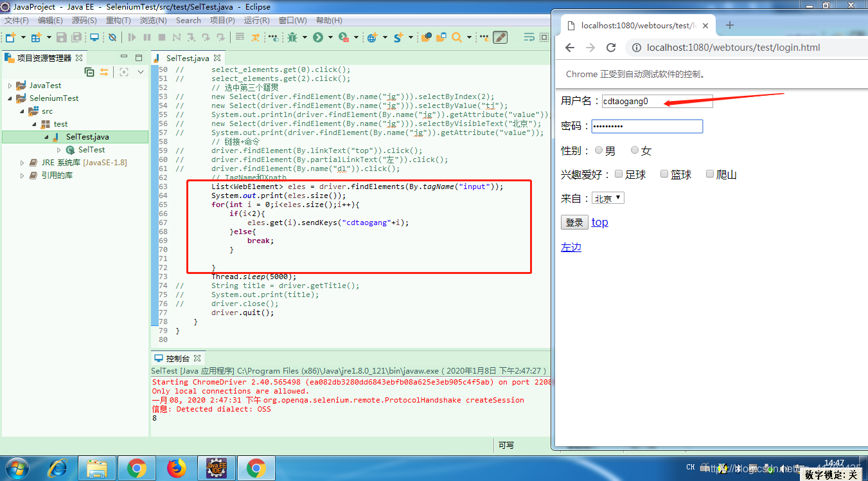The height and width of the screenshot is (481, 868).
Task: Click the Skip All Breakpoints icon
Action: click(x=112, y=37)
